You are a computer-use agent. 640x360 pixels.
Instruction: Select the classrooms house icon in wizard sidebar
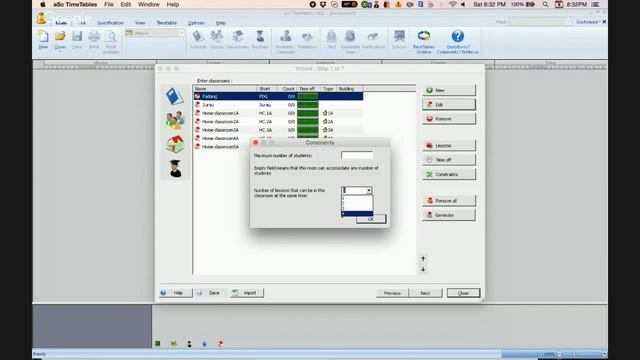click(175, 144)
